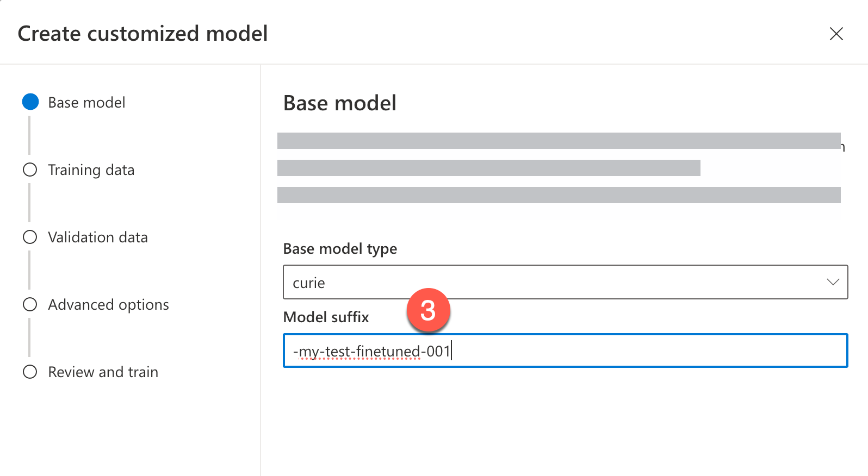Select the Validation data step label
Image resolution: width=868 pixels, height=476 pixels.
[98, 236]
